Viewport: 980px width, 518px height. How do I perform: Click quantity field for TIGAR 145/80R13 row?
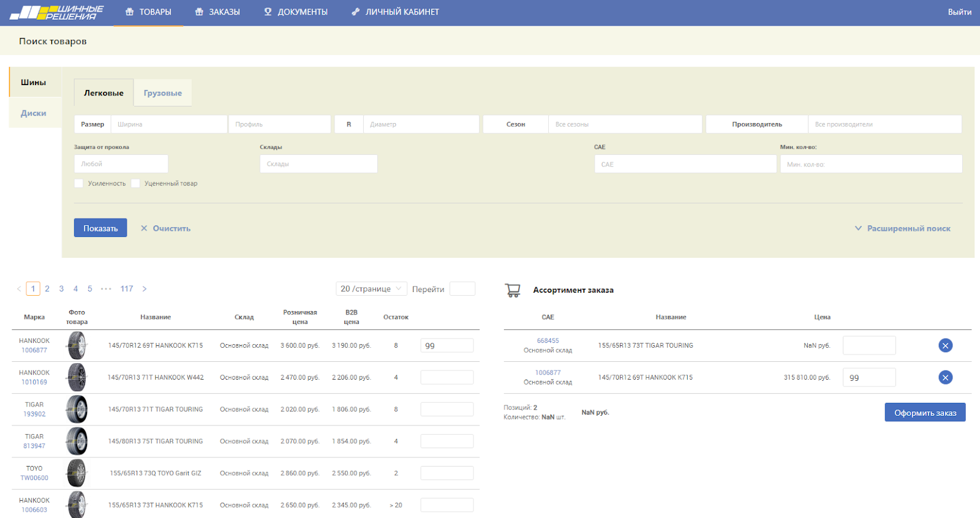point(447,441)
